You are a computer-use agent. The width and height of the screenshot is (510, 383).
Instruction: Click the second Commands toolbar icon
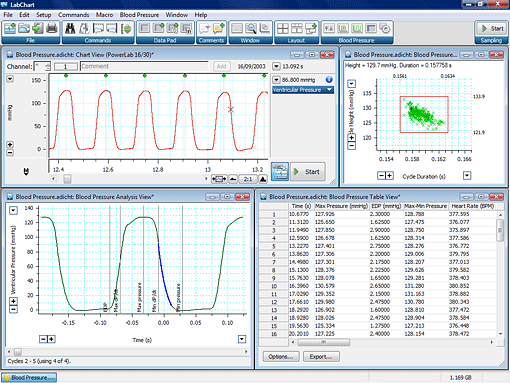pos(84,28)
